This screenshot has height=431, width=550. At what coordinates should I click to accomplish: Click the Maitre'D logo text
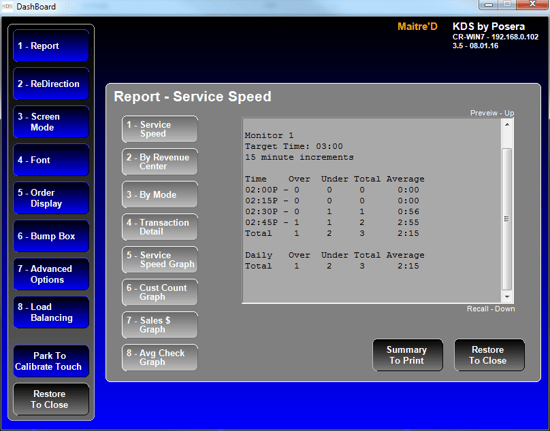coord(417,27)
